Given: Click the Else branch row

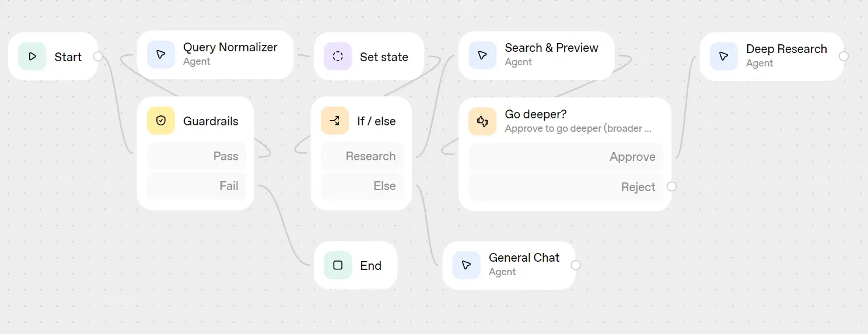Looking at the screenshot, I should click(362, 186).
